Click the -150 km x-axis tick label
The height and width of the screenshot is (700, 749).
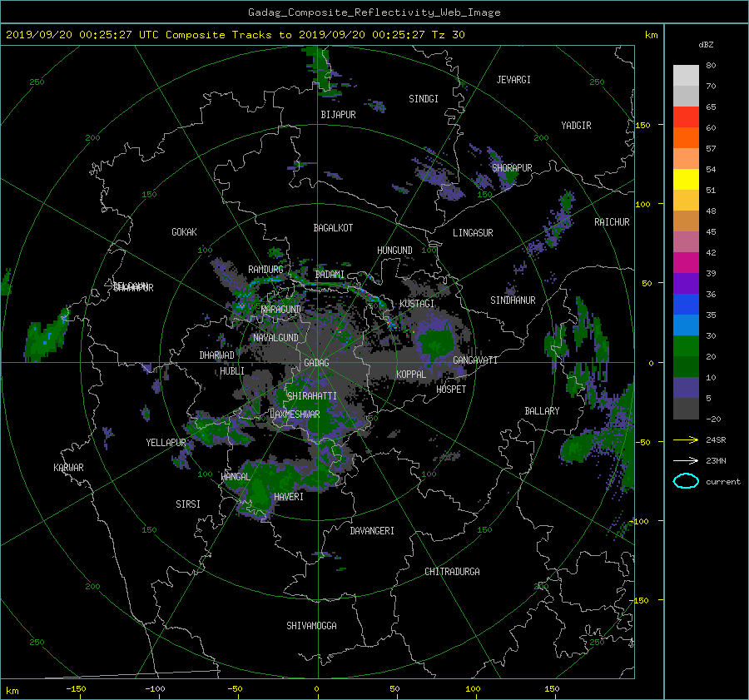coord(76,689)
